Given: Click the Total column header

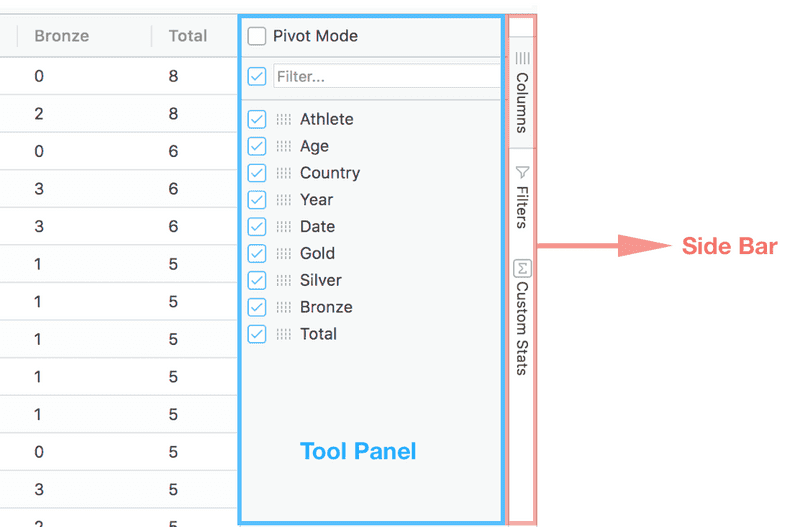Looking at the screenshot, I should click(x=188, y=36).
